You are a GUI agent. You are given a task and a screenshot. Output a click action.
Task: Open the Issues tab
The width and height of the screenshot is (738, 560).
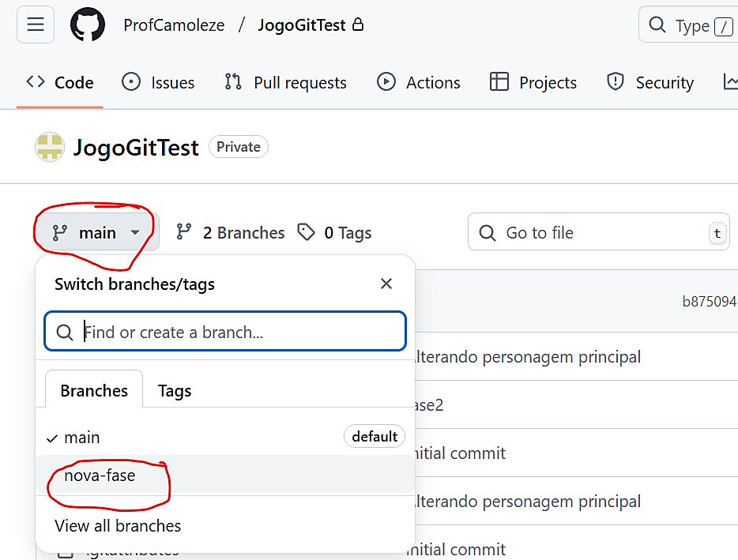tap(158, 82)
